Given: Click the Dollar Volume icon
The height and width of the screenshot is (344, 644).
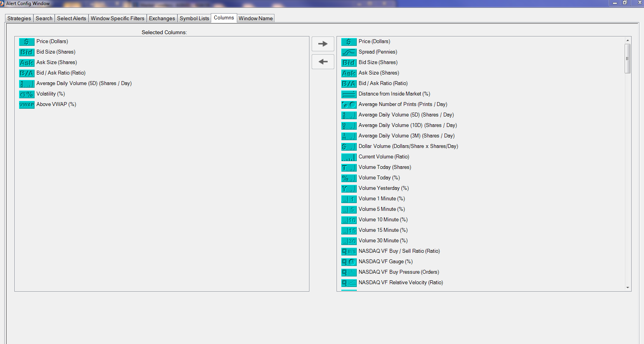Looking at the screenshot, I should click(x=349, y=146).
